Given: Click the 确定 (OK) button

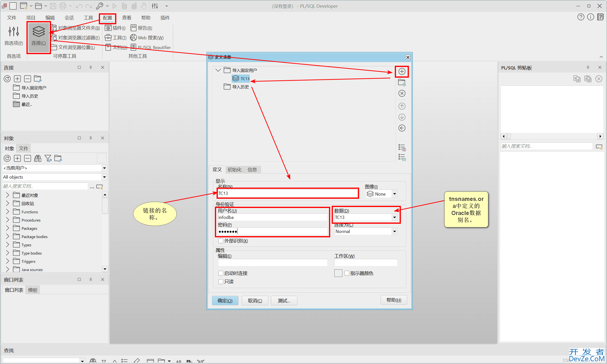Looking at the screenshot, I should pyautogui.click(x=225, y=300).
